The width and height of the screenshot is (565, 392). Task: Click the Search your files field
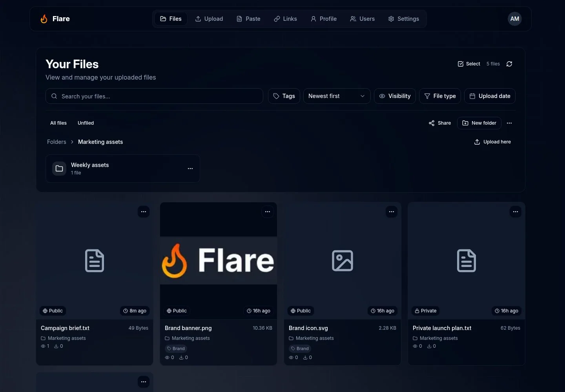154,96
